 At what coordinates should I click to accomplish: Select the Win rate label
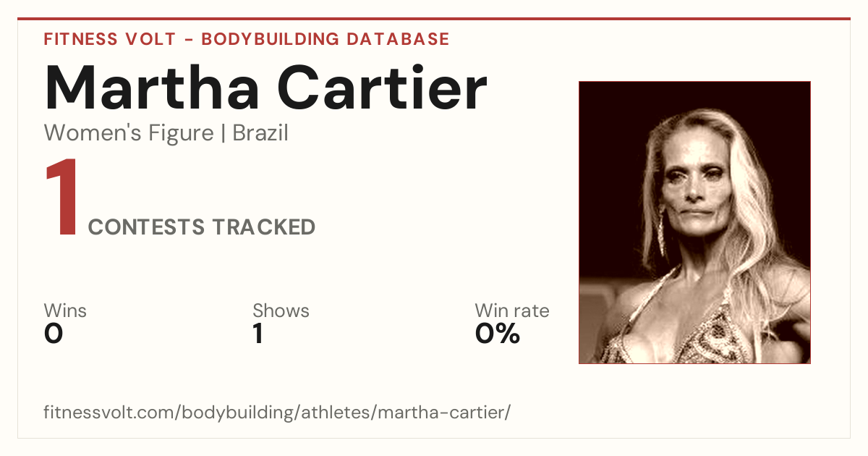coord(512,311)
